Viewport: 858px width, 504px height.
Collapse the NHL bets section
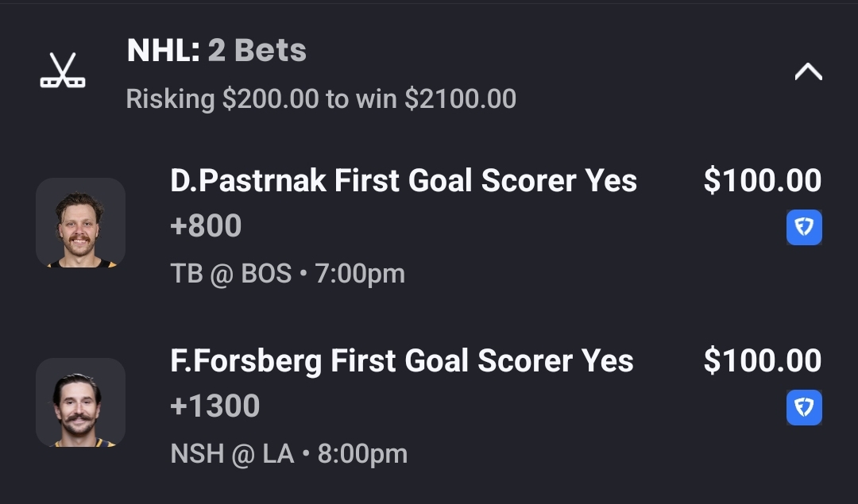(808, 72)
